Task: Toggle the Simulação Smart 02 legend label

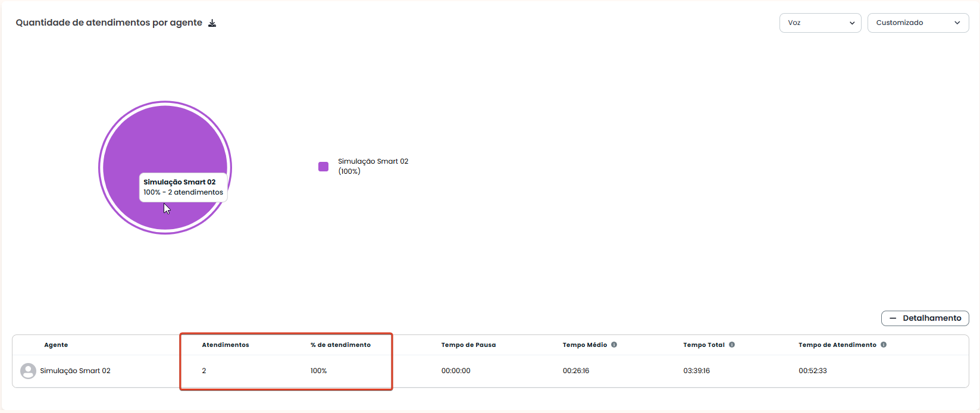Action: pos(373,166)
